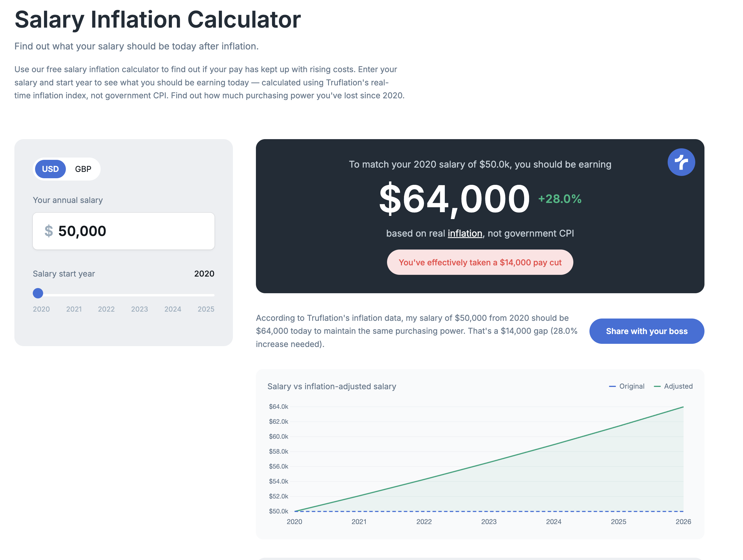Click the salary start year slider handle
Image resolution: width=743 pixels, height=560 pixels.
[38, 294]
